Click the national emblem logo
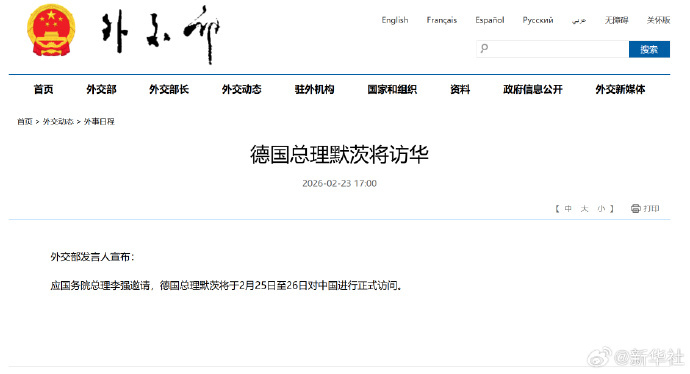The width and height of the screenshot is (690, 374). point(51,30)
